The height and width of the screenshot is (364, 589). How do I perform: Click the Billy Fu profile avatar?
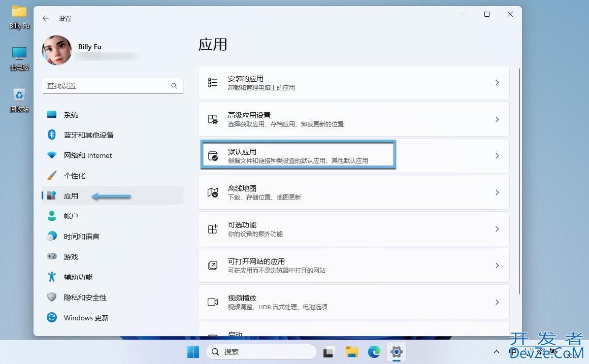click(x=57, y=50)
